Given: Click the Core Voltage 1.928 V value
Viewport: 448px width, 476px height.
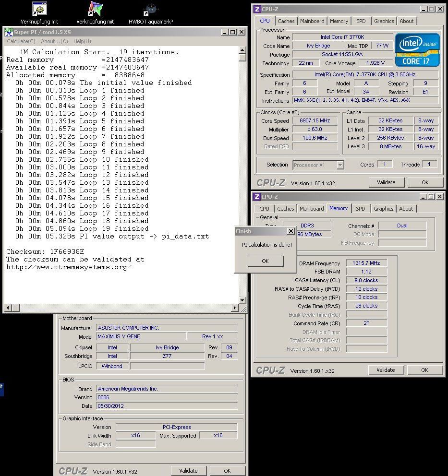Looking at the screenshot, I should (x=375, y=63).
